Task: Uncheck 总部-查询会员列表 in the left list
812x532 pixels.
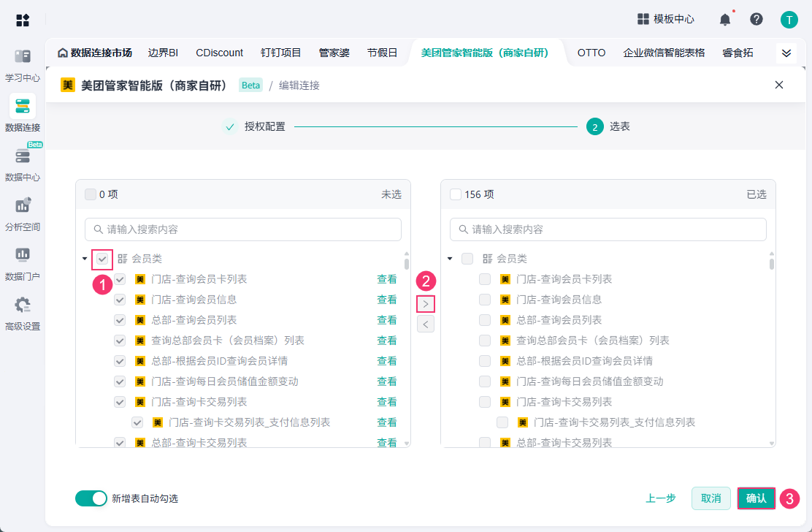Action: click(x=120, y=320)
